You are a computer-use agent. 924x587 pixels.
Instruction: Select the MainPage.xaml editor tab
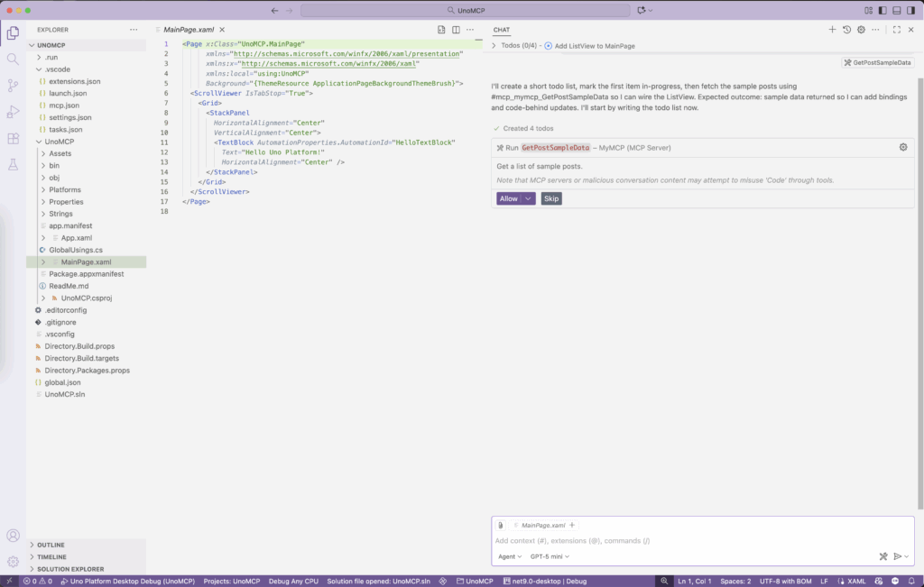coord(189,30)
